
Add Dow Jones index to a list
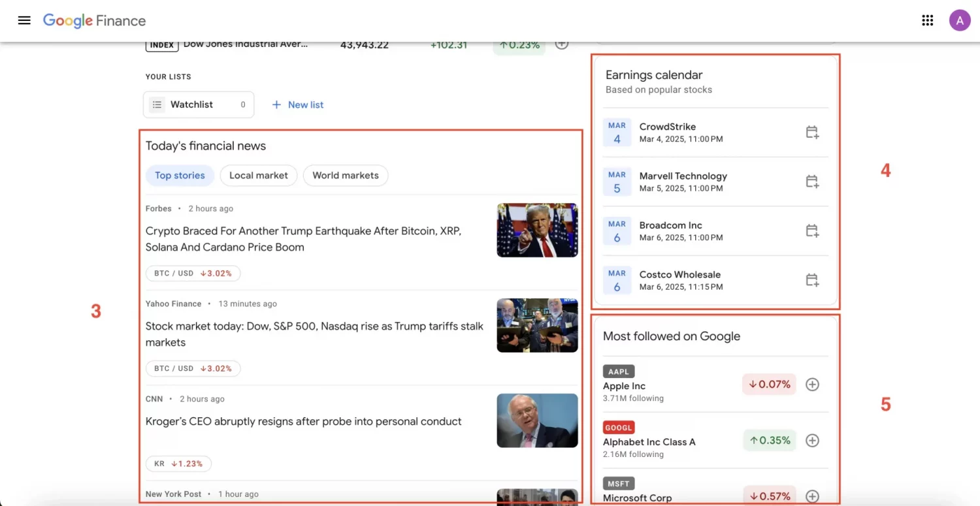pos(561,44)
